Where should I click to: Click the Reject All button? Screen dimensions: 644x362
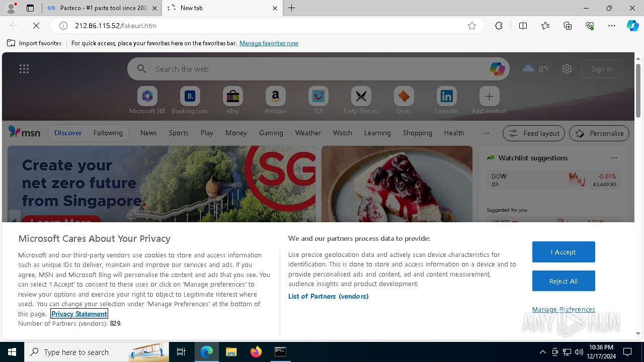point(563,281)
